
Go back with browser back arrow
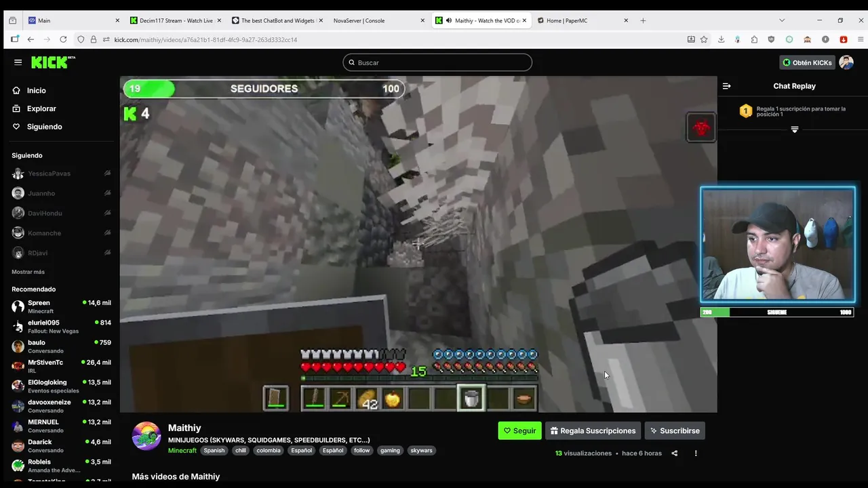[31, 39]
